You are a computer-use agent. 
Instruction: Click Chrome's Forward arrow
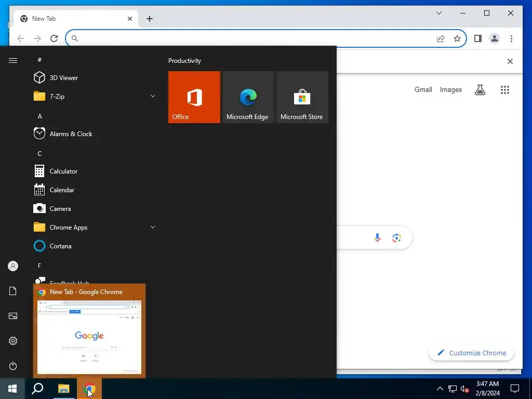37,38
